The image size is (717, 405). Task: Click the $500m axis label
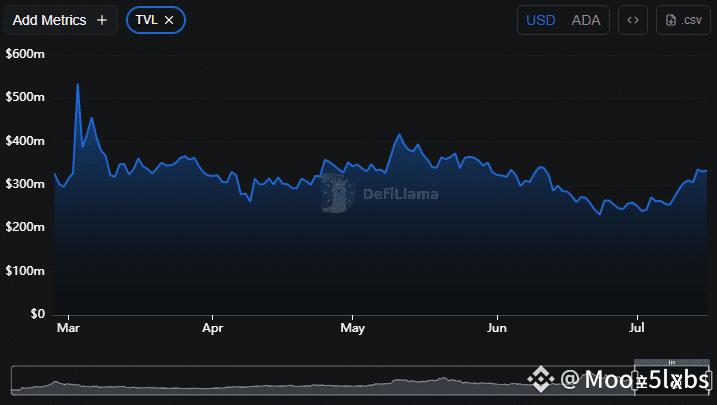click(25, 97)
